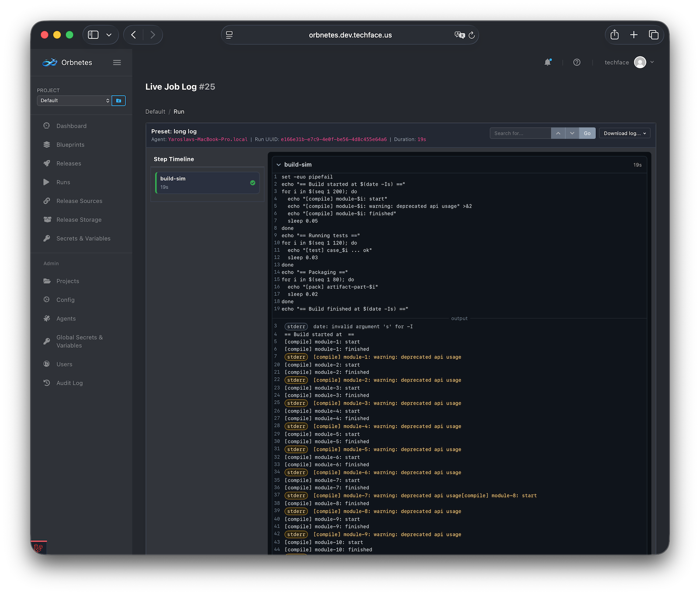Open the Audit Log page
Image resolution: width=700 pixels, height=595 pixels.
69,383
